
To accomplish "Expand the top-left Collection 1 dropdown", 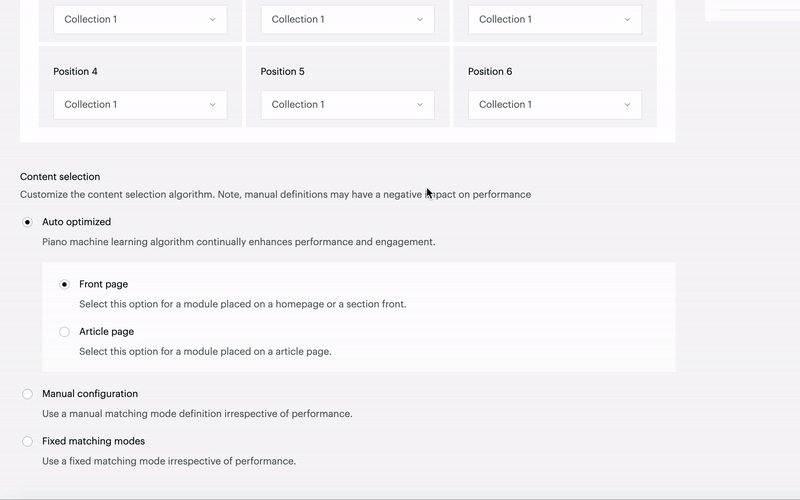I will click(139, 19).
